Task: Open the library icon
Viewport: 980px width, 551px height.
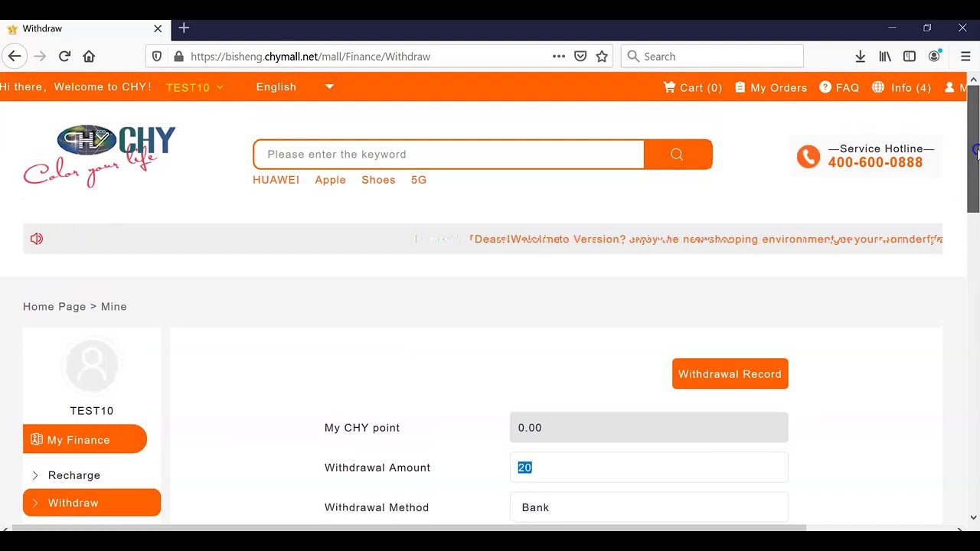Action: [885, 56]
